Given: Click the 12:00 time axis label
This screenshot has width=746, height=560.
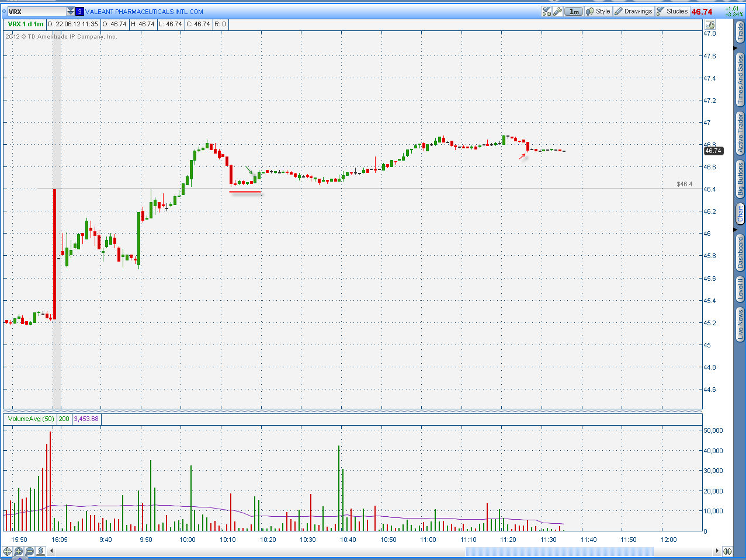Looking at the screenshot, I should pos(669,540).
